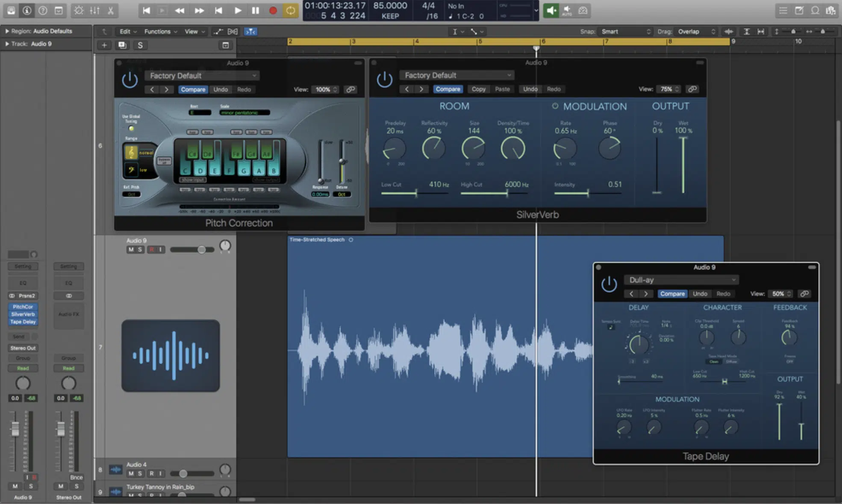Toggle Pitch Correction plugin power button
842x504 pixels.
[x=130, y=80]
